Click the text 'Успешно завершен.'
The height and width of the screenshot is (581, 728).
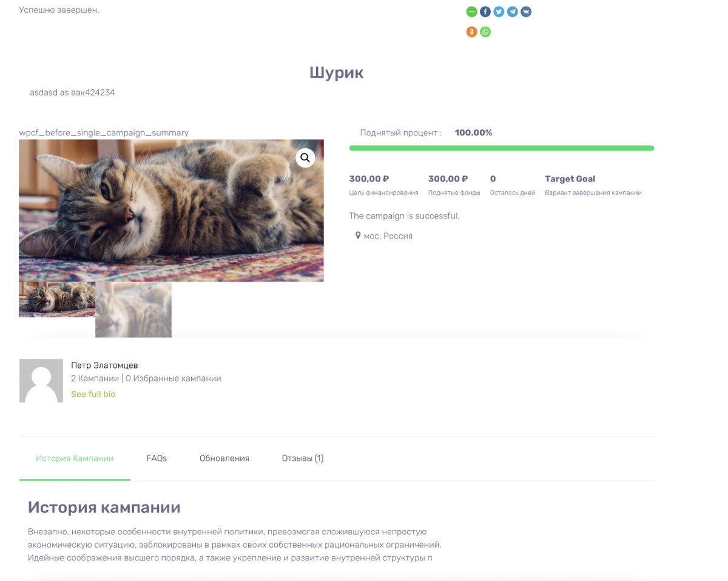pos(59,10)
